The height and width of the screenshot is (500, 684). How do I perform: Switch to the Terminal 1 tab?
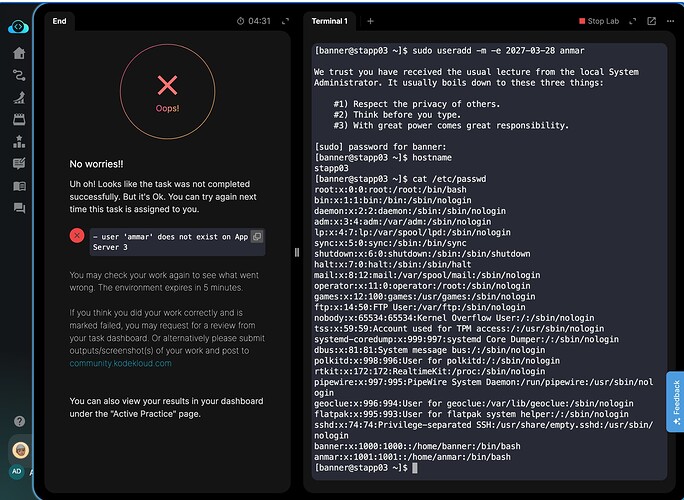(x=329, y=21)
